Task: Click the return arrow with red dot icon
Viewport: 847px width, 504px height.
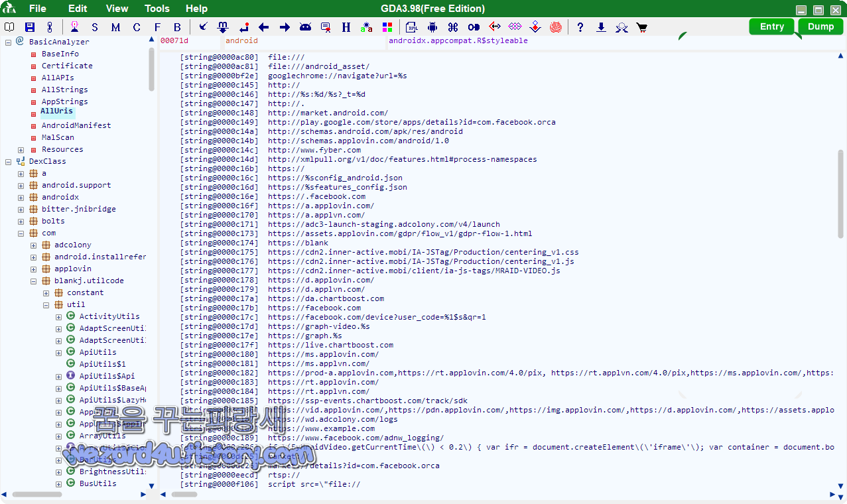Action: coord(243,27)
